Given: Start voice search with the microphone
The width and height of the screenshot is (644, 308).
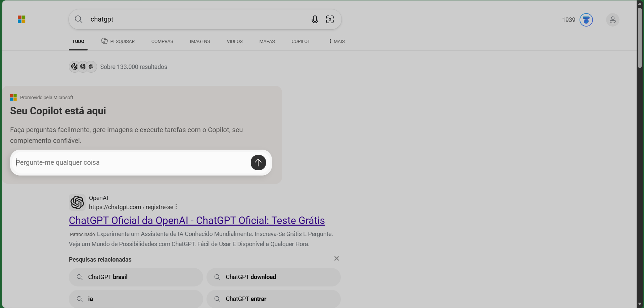Looking at the screenshot, I should coord(315,20).
